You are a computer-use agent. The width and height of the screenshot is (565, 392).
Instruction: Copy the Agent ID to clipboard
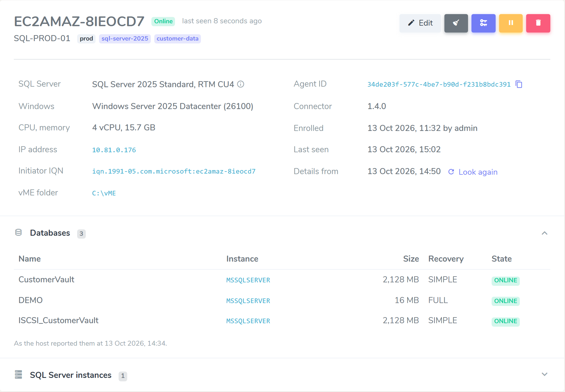point(519,84)
